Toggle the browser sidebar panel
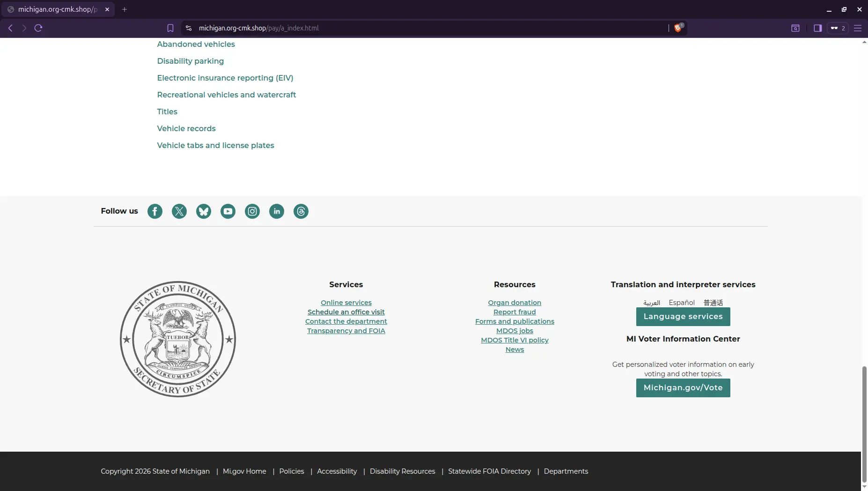Viewport: 868px width, 491px height. 818,28
